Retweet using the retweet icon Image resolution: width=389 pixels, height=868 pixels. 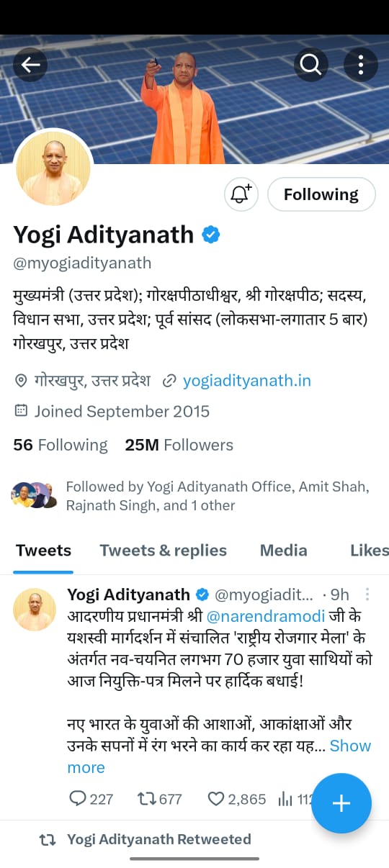click(146, 799)
